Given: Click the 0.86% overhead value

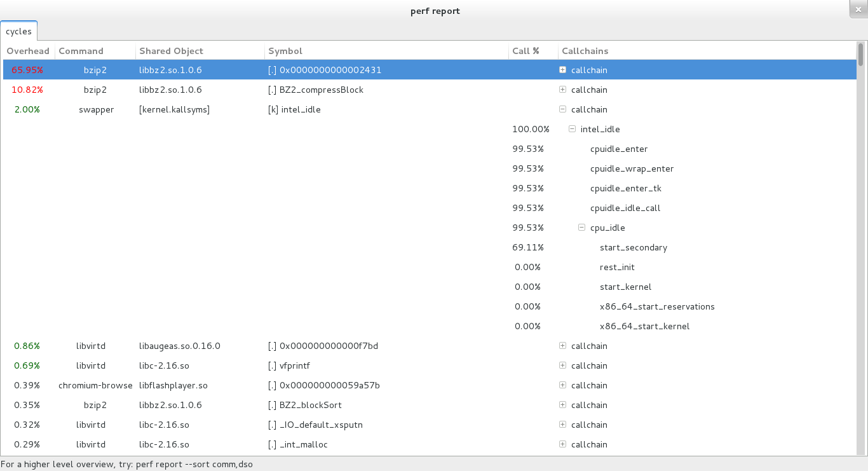Looking at the screenshot, I should coord(27,346).
